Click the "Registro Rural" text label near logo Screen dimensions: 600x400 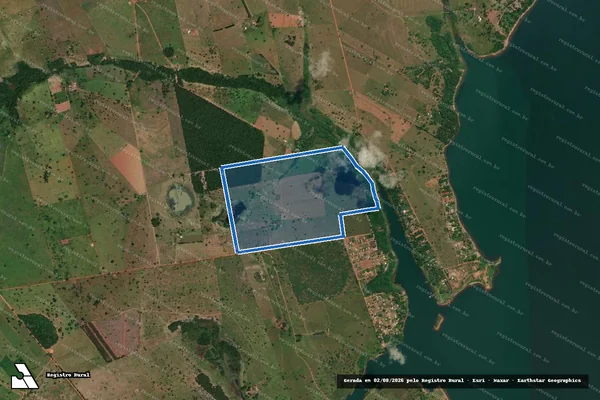68,375
